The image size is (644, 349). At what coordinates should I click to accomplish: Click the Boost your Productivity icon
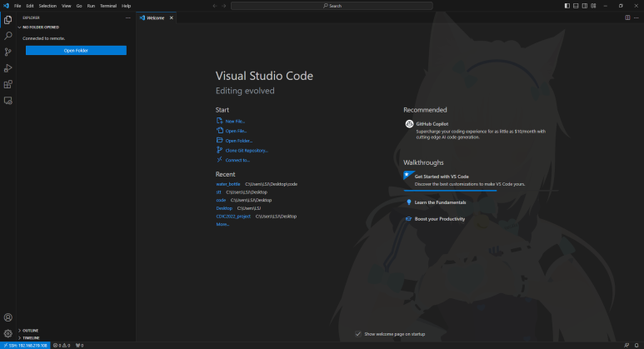(x=408, y=219)
